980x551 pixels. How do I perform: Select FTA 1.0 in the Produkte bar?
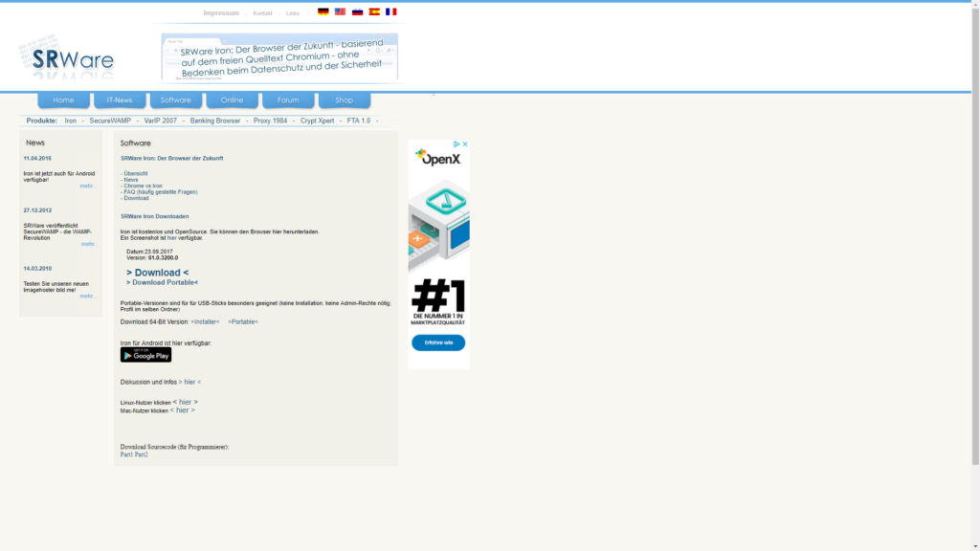[x=359, y=121]
